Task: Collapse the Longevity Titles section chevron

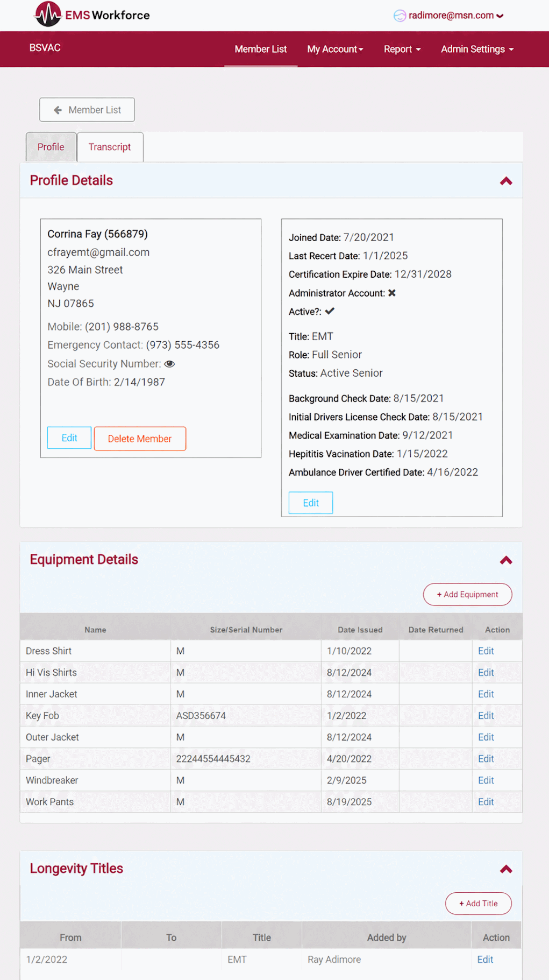Action: 506,869
